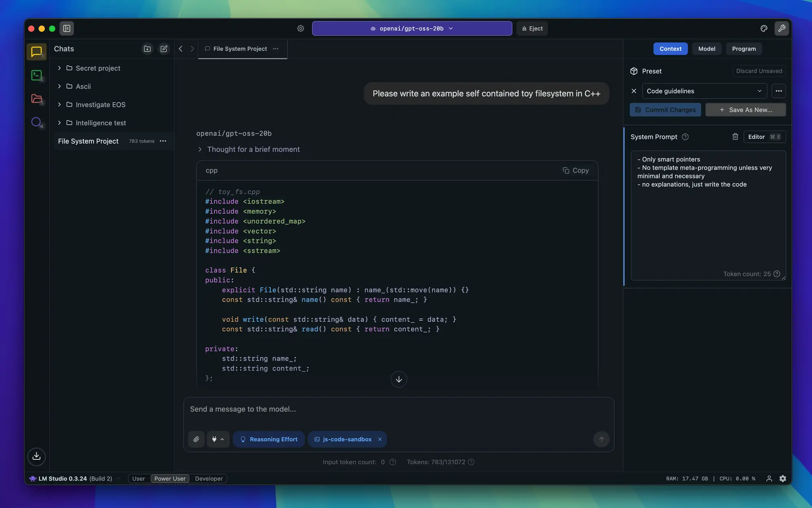Commit Changes to the preset
This screenshot has width=812, height=508.
tap(665, 110)
